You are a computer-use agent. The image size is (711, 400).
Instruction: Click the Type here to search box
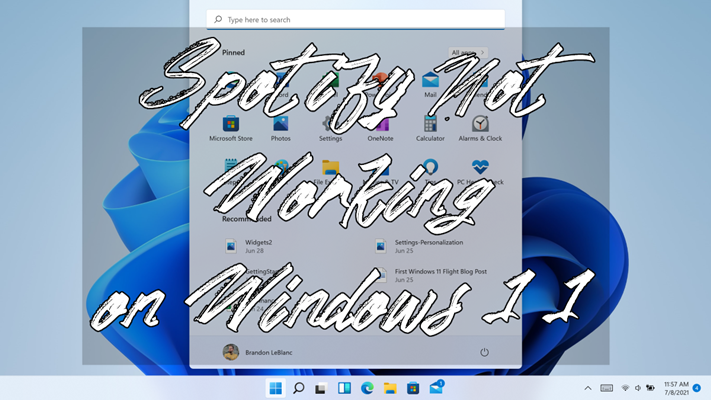pyautogui.click(x=356, y=20)
